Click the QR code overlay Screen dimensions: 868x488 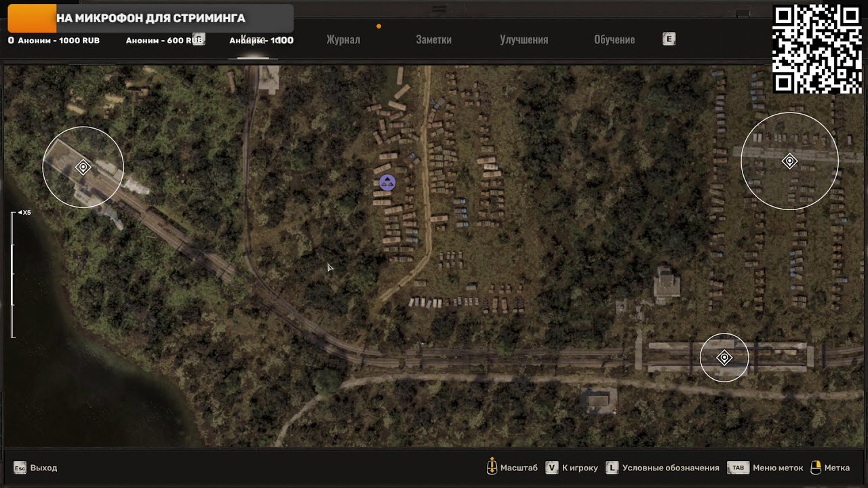[x=818, y=49]
